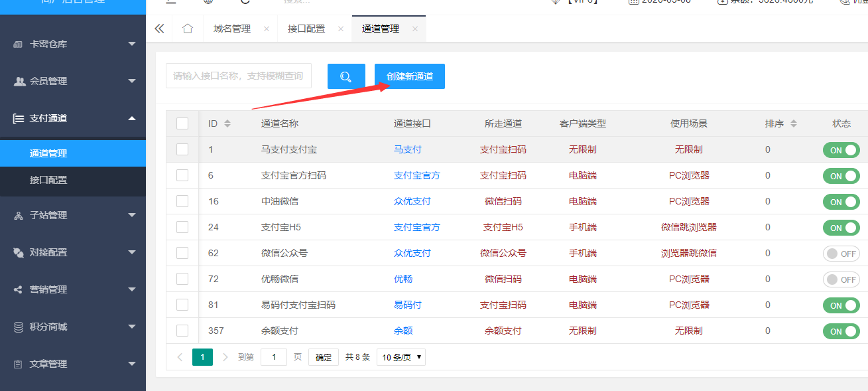
Task: Open 支付宝官方 link in row ID 6
Action: coord(417,175)
